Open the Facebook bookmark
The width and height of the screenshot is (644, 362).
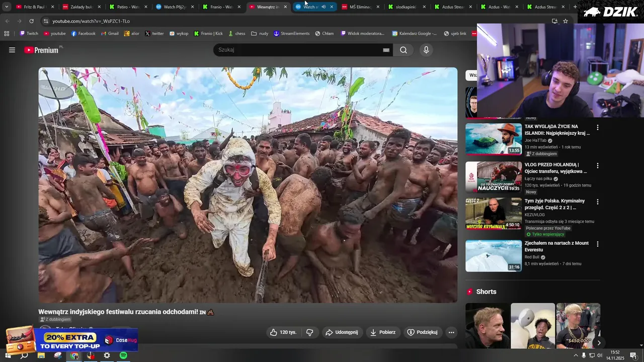tap(84, 34)
